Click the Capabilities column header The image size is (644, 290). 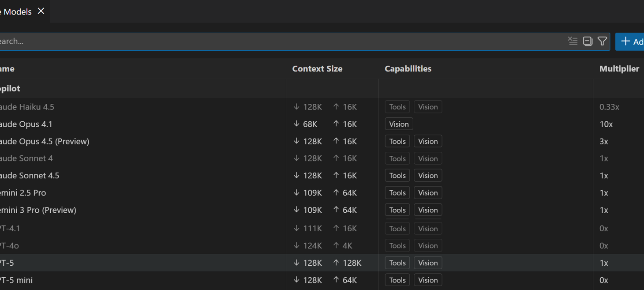(x=408, y=68)
